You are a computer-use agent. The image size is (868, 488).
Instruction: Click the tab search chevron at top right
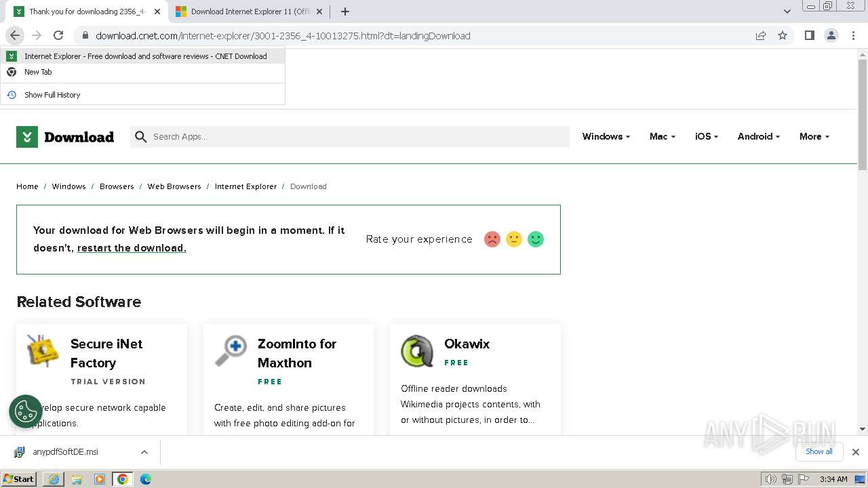pyautogui.click(x=787, y=12)
